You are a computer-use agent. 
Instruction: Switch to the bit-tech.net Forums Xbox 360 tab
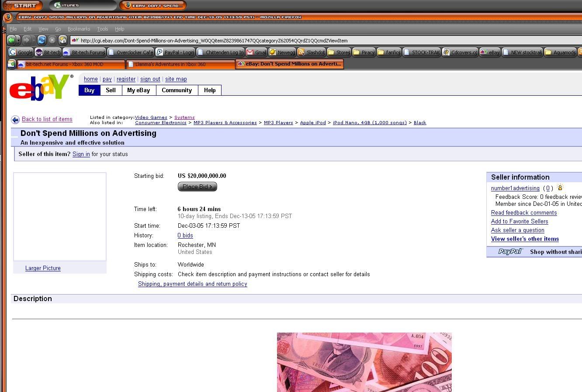coord(70,64)
